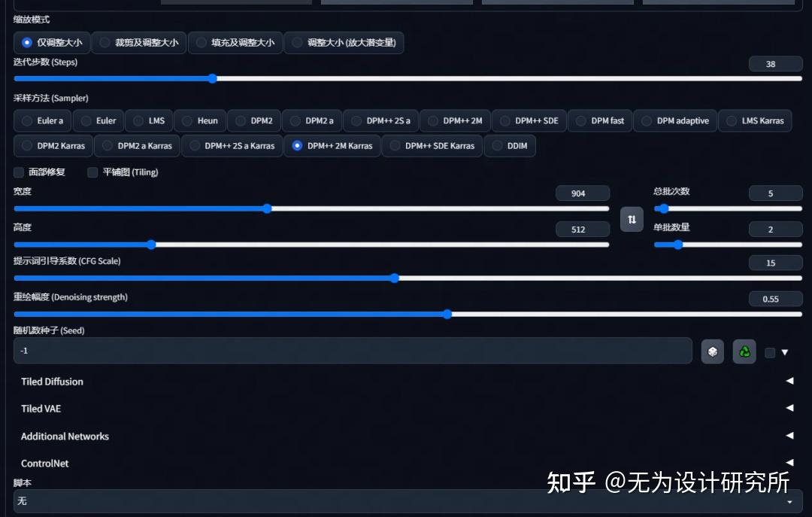Click the seed input field containing -1
Screen dimensions: 812x517
tap(352, 351)
